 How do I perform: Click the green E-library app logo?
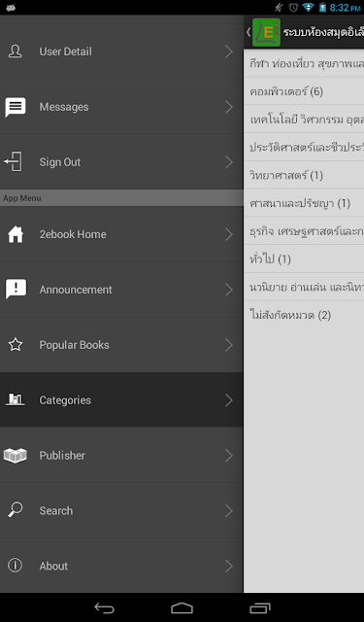click(266, 32)
